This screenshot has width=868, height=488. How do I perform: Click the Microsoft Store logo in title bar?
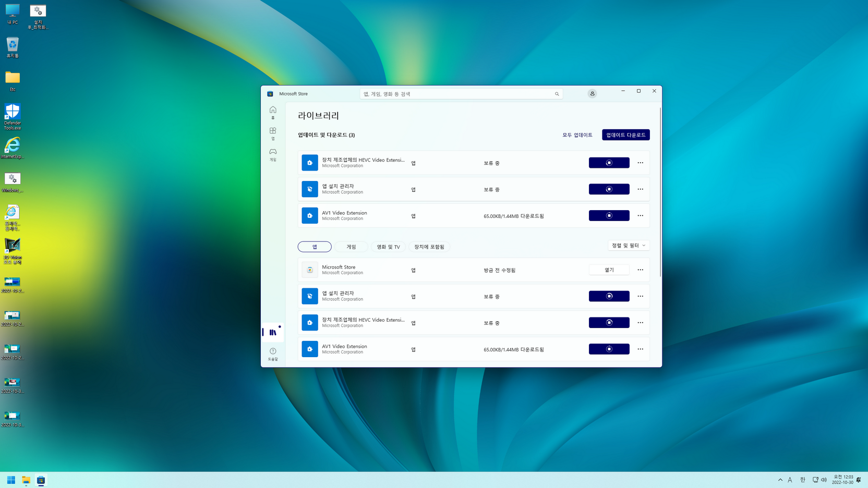coord(270,94)
